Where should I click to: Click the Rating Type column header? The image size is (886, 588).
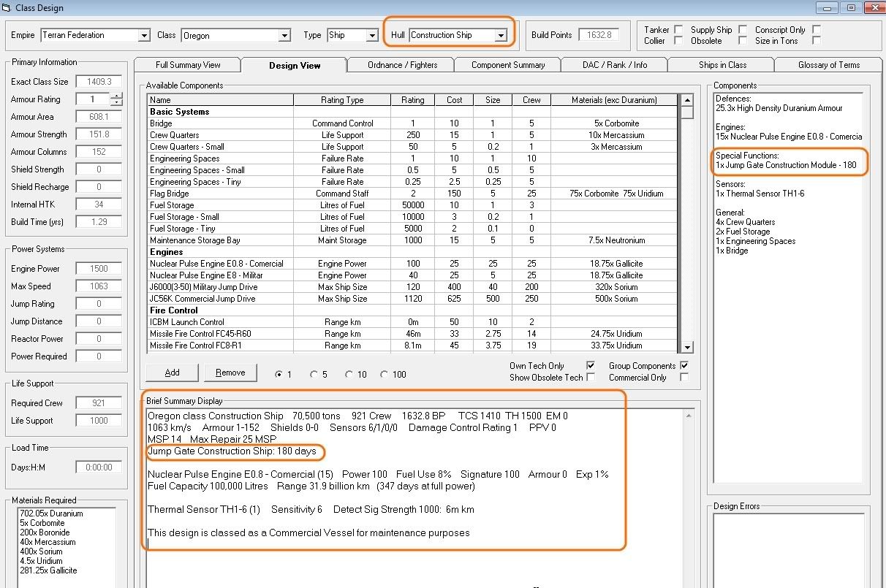click(342, 100)
